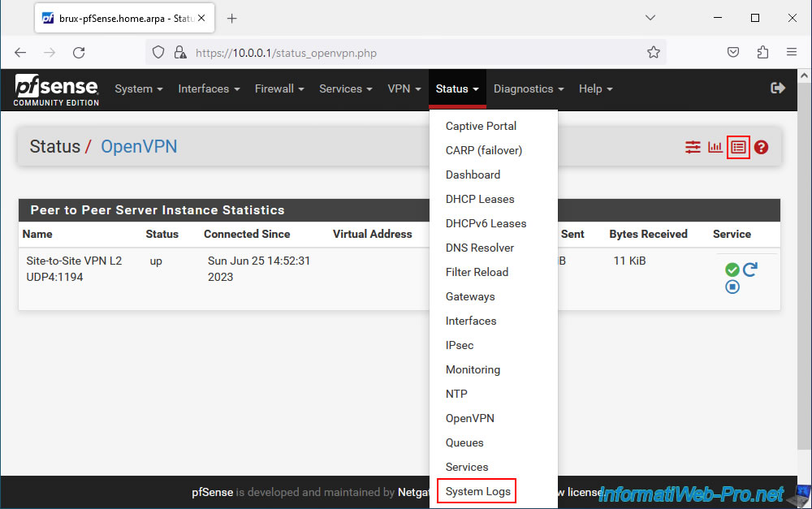
Task: Open related log entries icon
Action: click(x=738, y=148)
